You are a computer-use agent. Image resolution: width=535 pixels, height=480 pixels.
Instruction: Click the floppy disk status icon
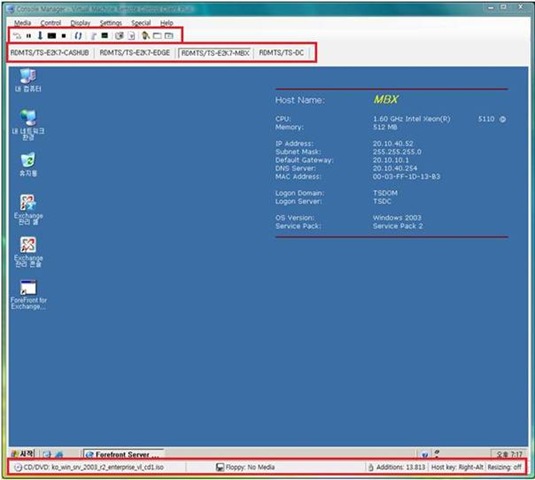pos(220,467)
